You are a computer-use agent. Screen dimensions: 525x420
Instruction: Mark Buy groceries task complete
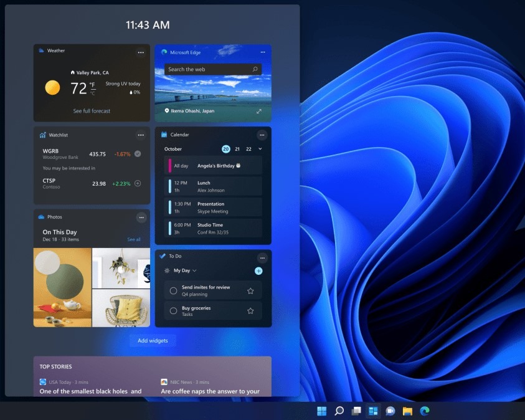pos(173,311)
